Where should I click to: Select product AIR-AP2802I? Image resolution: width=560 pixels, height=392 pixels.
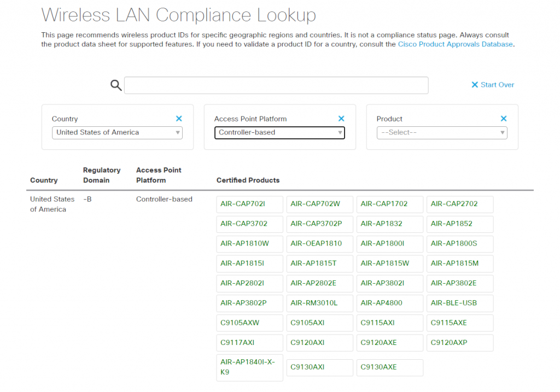[249, 283]
